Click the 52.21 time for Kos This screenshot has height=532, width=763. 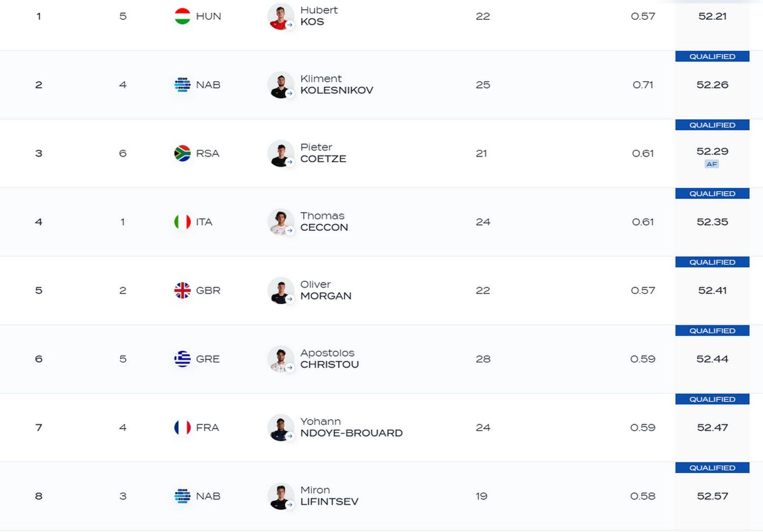pos(712,16)
